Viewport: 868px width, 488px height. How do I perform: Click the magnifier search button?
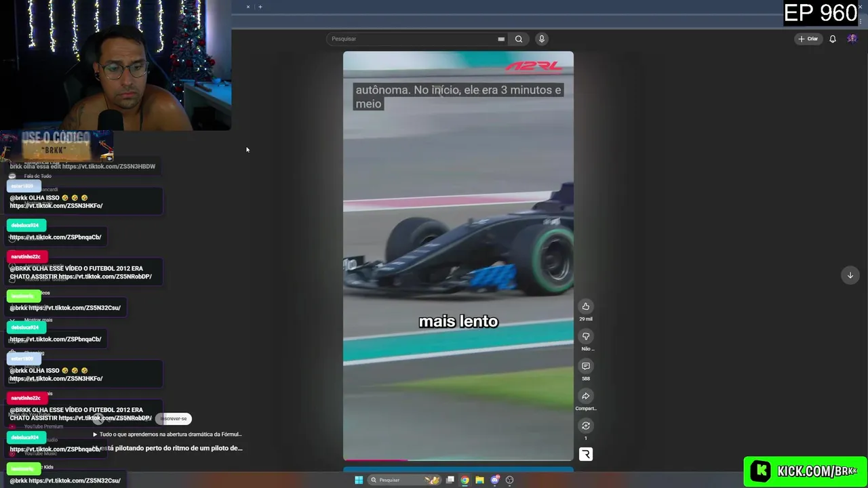[x=519, y=39]
